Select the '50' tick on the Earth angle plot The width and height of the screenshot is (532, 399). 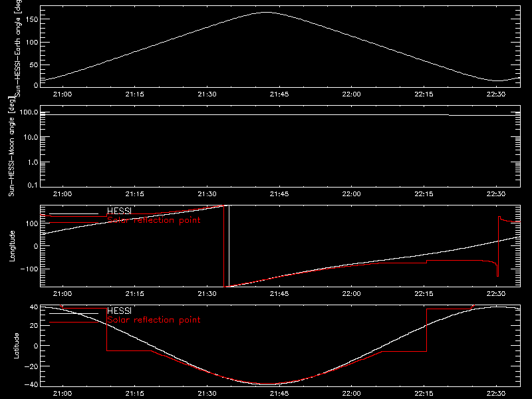pyautogui.click(x=34, y=65)
